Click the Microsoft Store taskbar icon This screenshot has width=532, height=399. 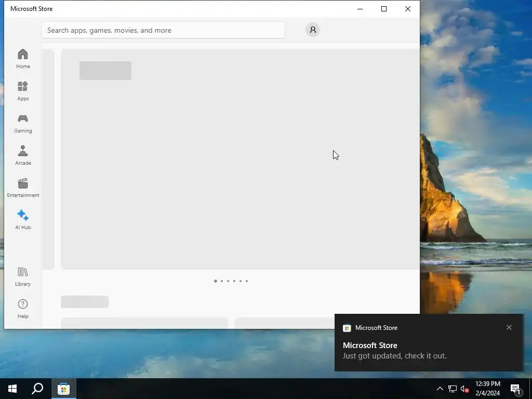pyautogui.click(x=63, y=389)
